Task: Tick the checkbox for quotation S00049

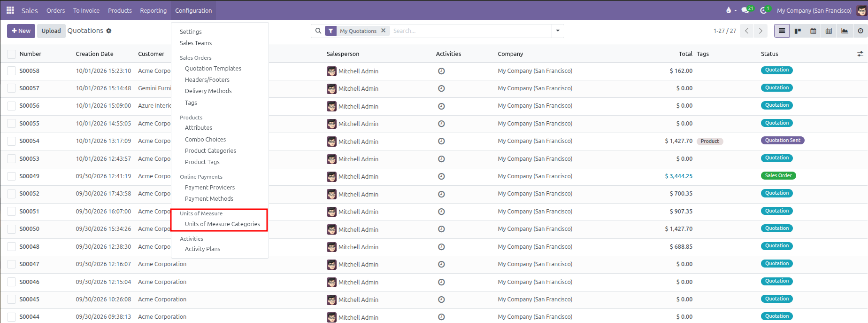Action: point(12,176)
